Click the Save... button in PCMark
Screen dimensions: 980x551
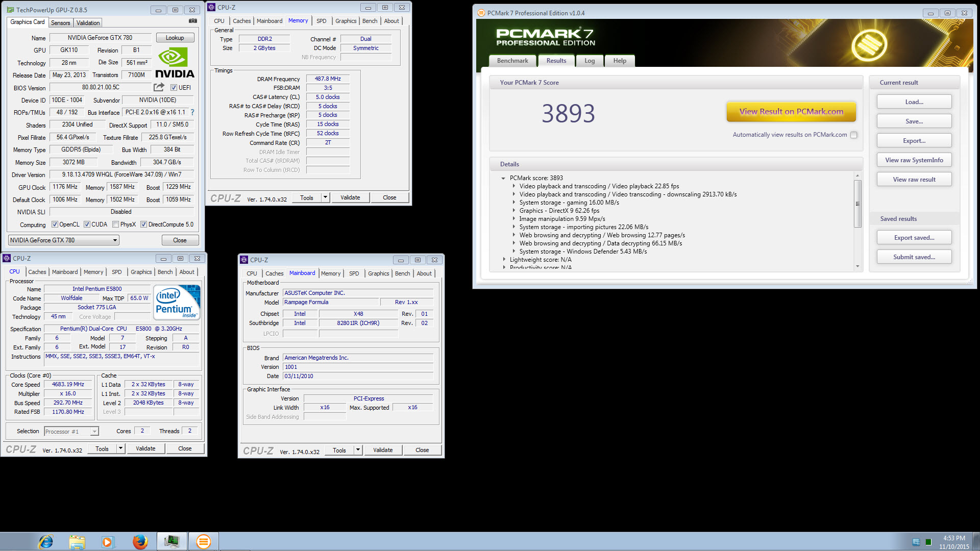914,121
